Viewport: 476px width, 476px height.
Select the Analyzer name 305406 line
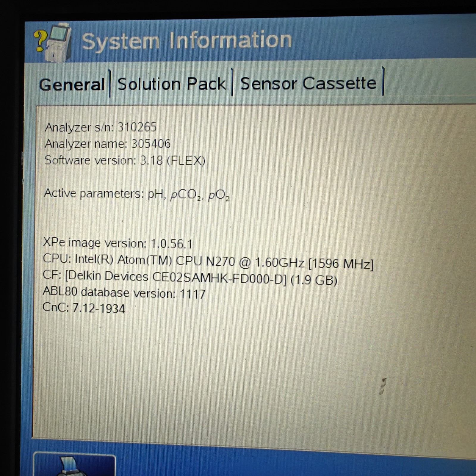click(107, 144)
